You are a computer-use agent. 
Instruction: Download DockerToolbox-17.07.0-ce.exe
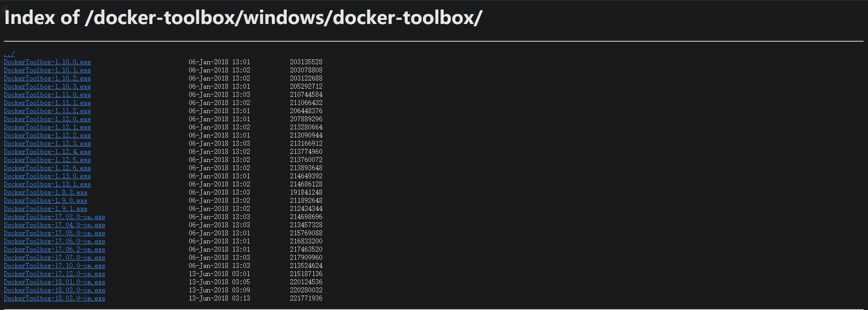click(55, 258)
